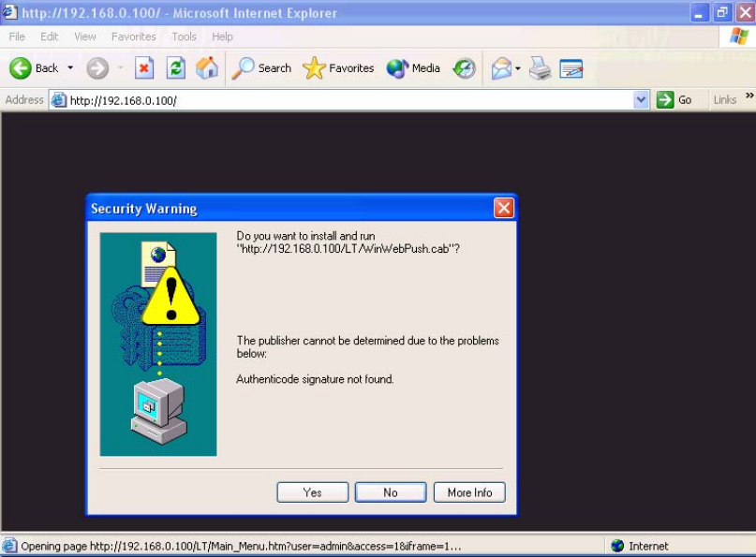Minimize the Internet Explorer window
756x557 pixels.
(699, 13)
